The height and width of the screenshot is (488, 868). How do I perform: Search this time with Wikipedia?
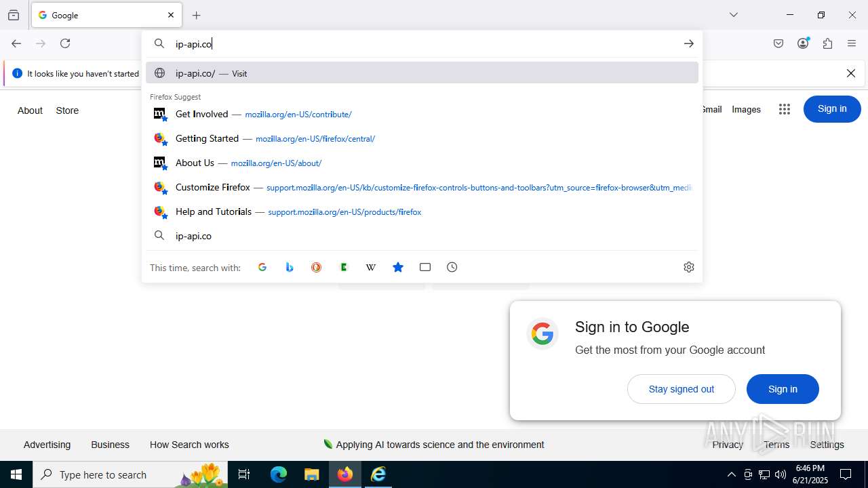point(371,267)
